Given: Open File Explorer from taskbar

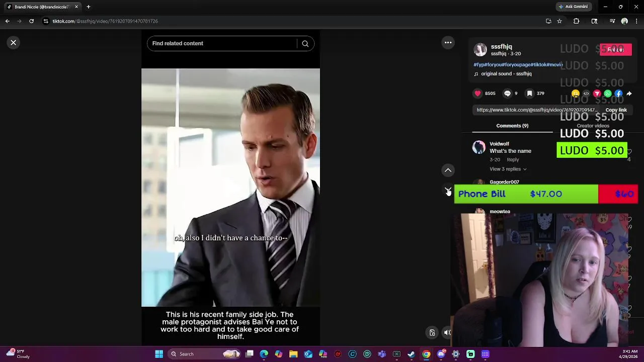Looking at the screenshot, I should (x=293, y=354).
